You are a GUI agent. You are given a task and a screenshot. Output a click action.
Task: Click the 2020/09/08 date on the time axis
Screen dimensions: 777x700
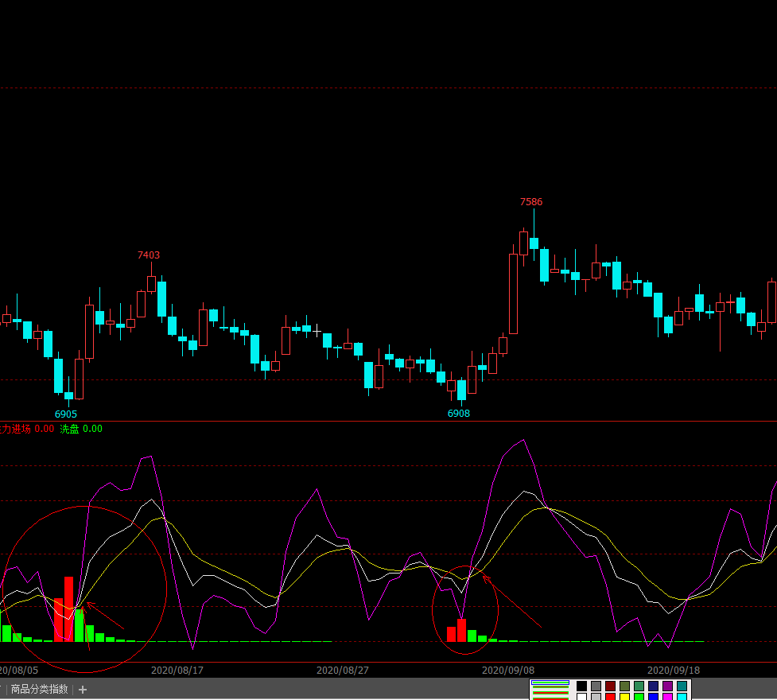[x=508, y=671]
